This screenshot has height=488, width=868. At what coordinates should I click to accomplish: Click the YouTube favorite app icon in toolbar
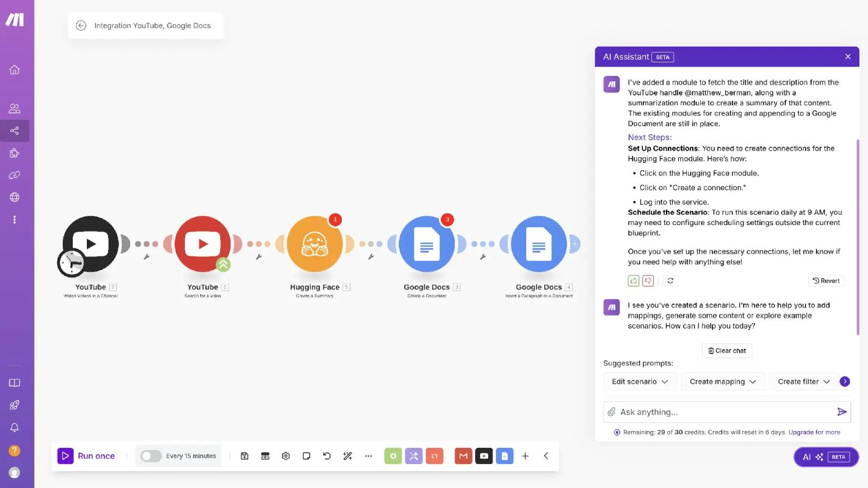click(484, 456)
